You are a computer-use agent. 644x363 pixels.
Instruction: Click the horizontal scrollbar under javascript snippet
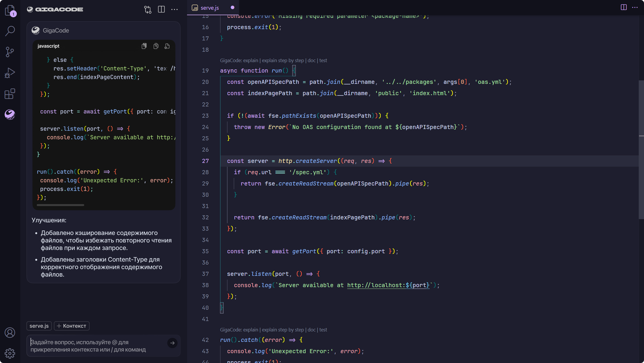click(x=60, y=205)
